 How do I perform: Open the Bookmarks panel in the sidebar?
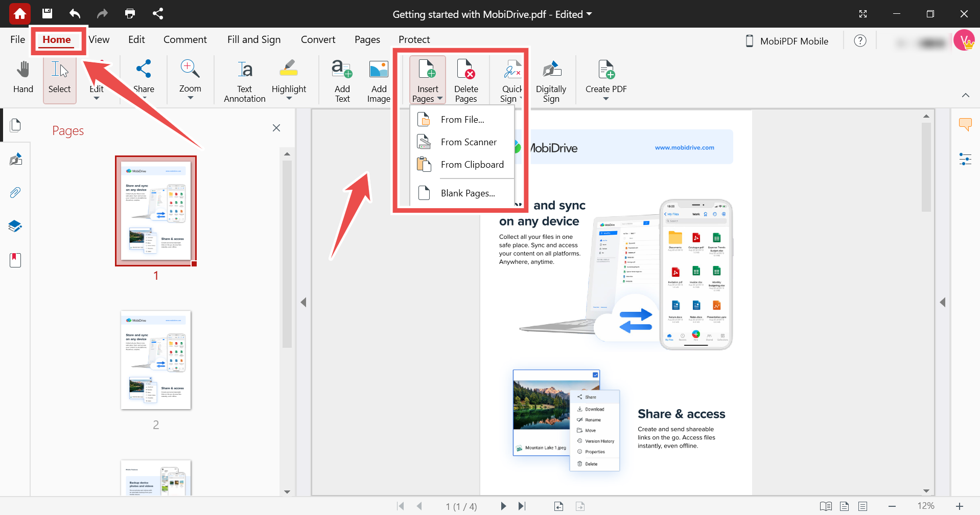tap(15, 260)
